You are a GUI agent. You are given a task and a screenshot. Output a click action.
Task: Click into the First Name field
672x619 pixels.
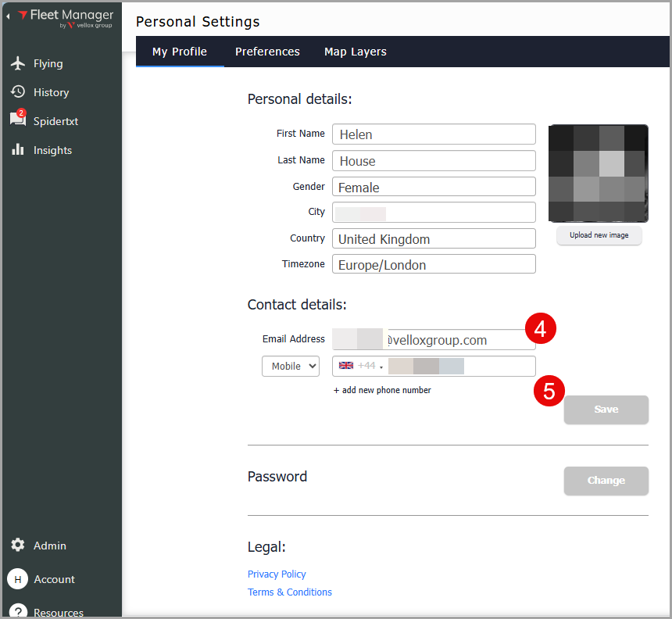click(434, 134)
